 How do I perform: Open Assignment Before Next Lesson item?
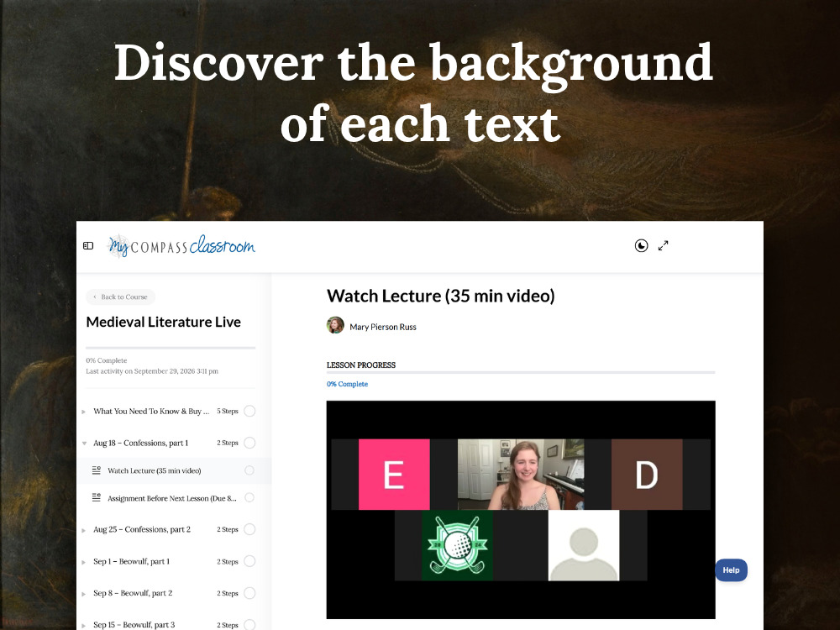tap(172, 497)
